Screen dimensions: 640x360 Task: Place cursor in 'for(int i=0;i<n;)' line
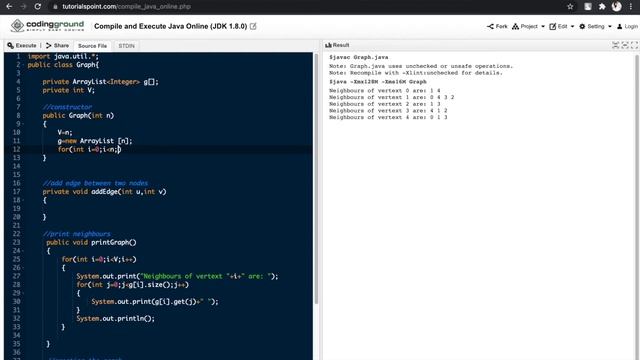(x=89, y=149)
